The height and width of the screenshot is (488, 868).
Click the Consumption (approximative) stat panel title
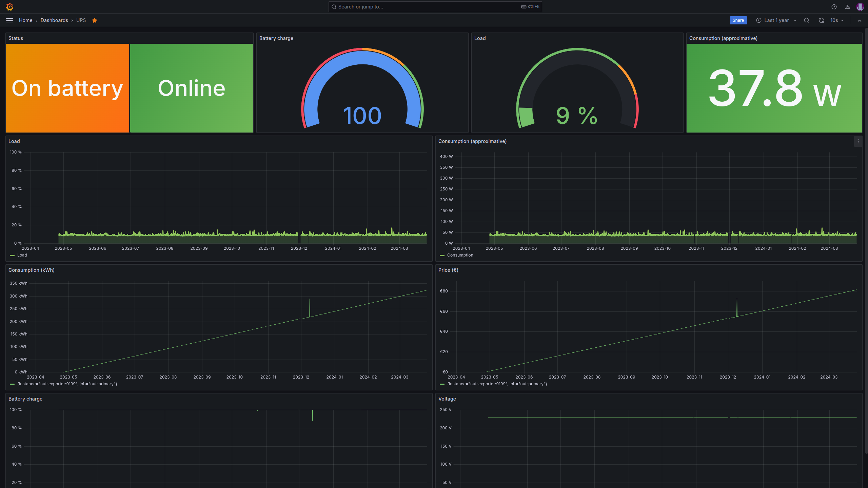(x=723, y=38)
